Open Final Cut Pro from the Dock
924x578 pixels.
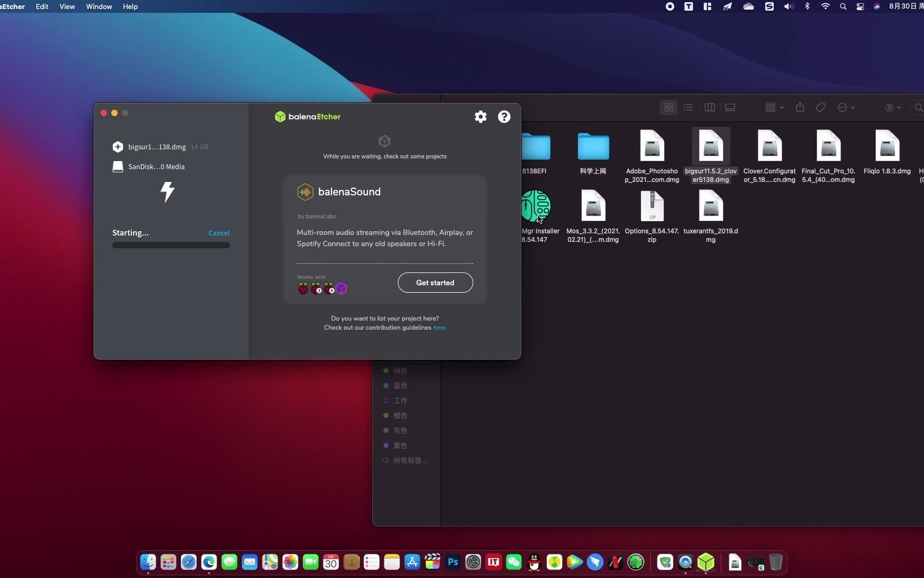433,562
